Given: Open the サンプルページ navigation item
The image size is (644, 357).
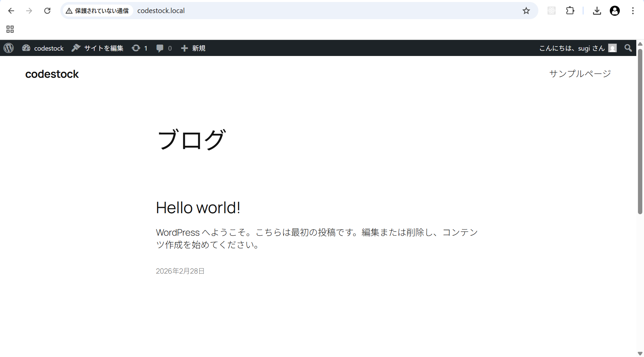Looking at the screenshot, I should [x=580, y=73].
